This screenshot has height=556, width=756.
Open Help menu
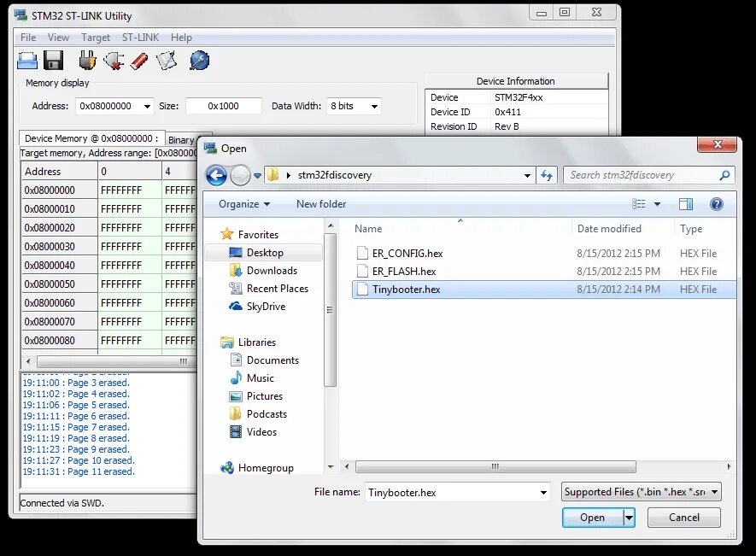[x=181, y=37]
